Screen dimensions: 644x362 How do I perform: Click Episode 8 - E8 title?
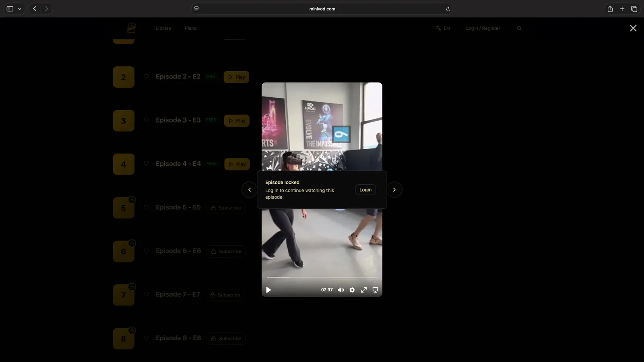[178, 338]
